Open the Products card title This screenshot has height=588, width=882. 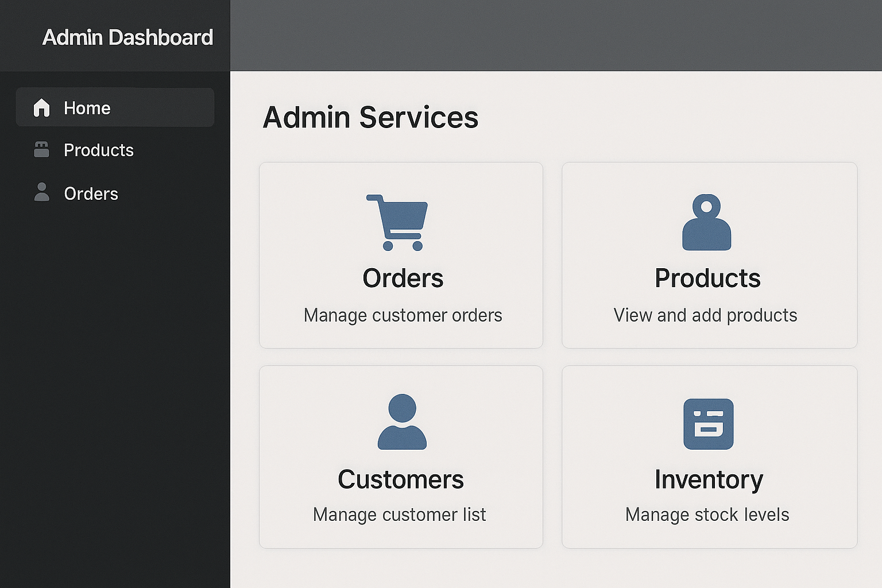click(707, 278)
